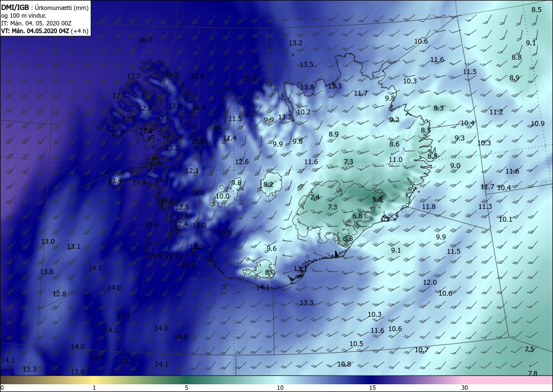This screenshot has width=553, height=392.
Task: Click the 13.0 value on the map
Action: (x=48, y=242)
